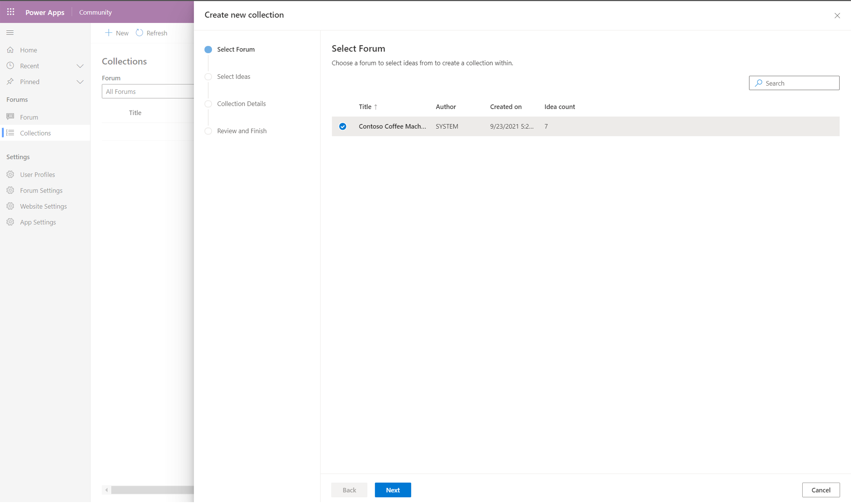Click the Home navigation icon
851x504 pixels.
(x=10, y=49)
